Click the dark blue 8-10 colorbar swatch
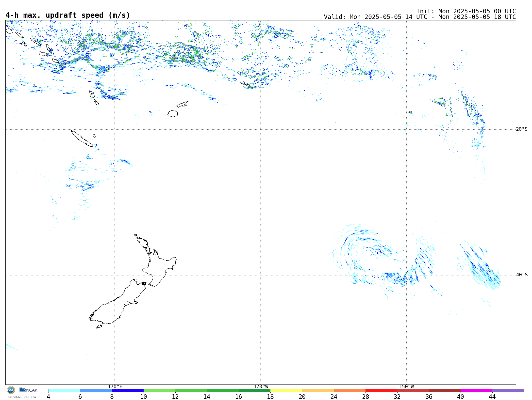The width and height of the screenshot is (532, 400). (x=128, y=390)
